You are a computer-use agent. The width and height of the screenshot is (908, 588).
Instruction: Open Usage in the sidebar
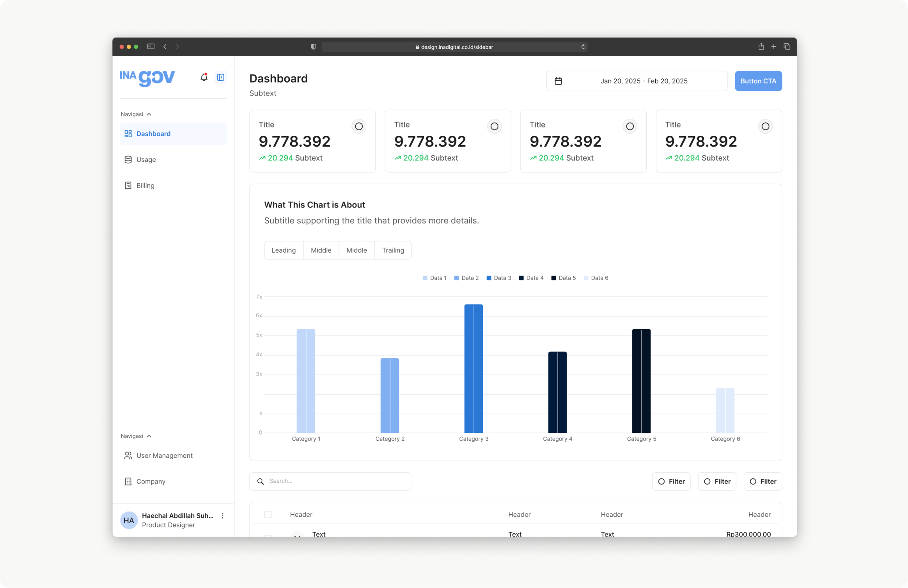[x=146, y=159]
